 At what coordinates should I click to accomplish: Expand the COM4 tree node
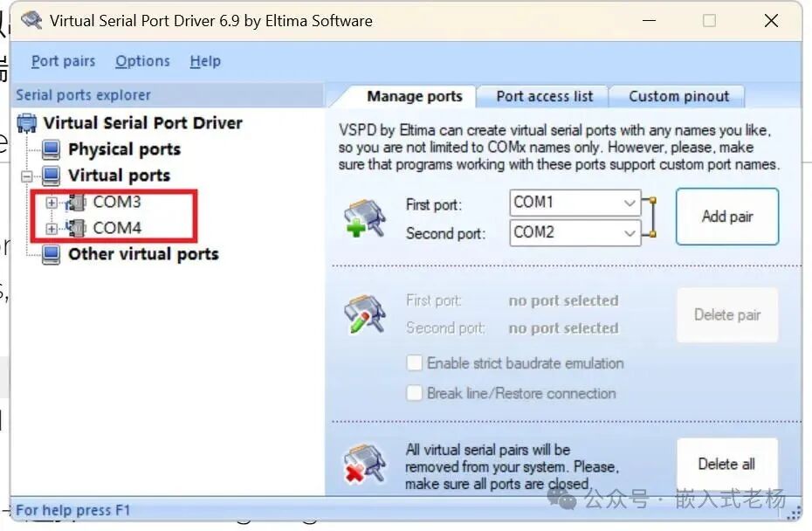52,228
